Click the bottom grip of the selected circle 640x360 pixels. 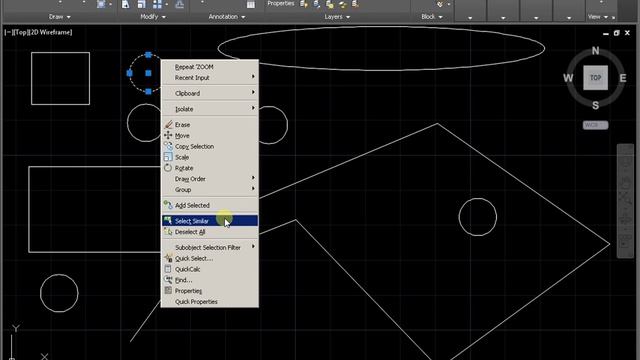coord(148,91)
